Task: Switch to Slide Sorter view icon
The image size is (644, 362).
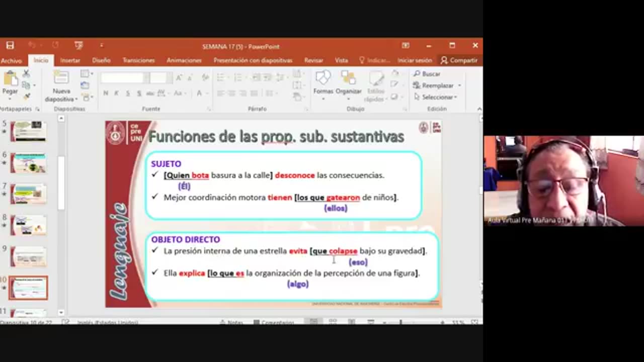Action: point(333,322)
